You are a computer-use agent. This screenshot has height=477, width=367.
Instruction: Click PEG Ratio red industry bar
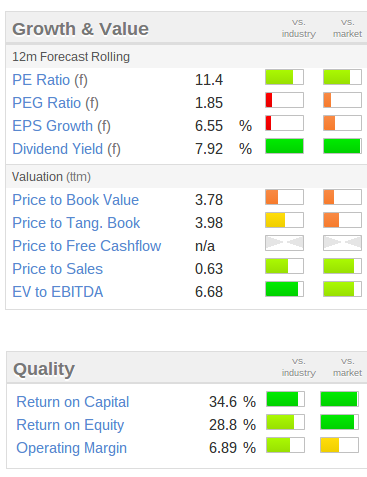tap(284, 100)
